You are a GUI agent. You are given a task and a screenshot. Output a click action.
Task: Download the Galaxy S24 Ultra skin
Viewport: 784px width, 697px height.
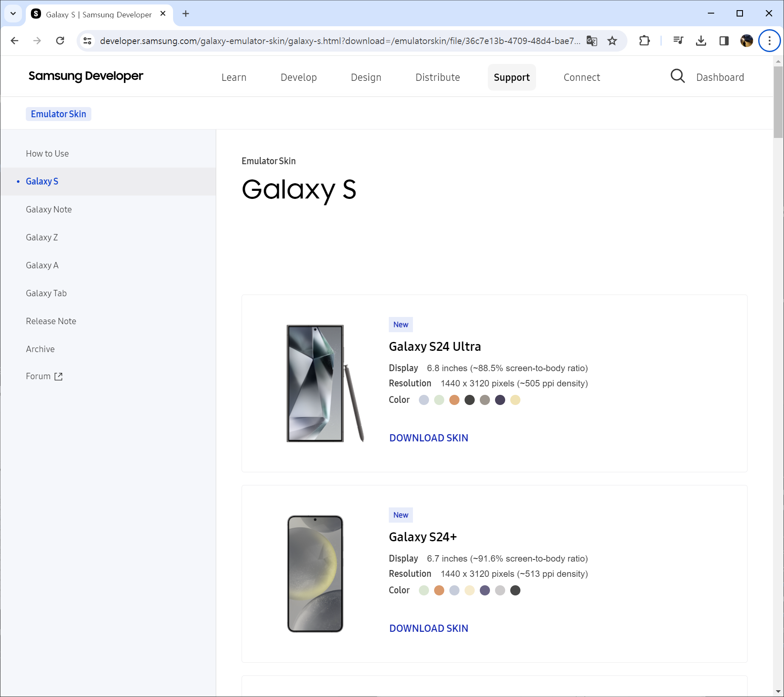[x=429, y=438]
